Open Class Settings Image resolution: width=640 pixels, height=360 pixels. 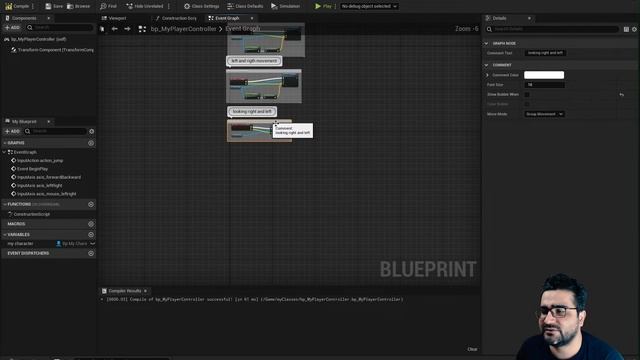tap(202, 6)
